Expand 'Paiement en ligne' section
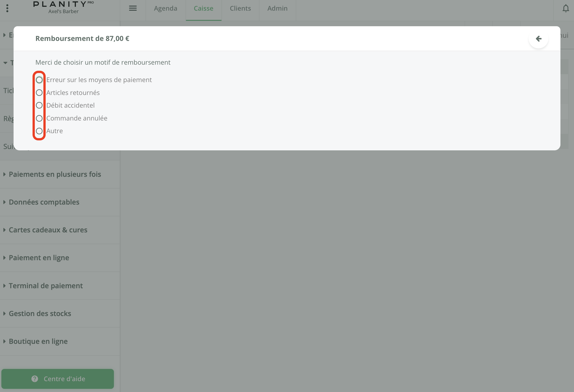Image resolution: width=574 pixels, height=392 pixels. (x=39, y=258)
